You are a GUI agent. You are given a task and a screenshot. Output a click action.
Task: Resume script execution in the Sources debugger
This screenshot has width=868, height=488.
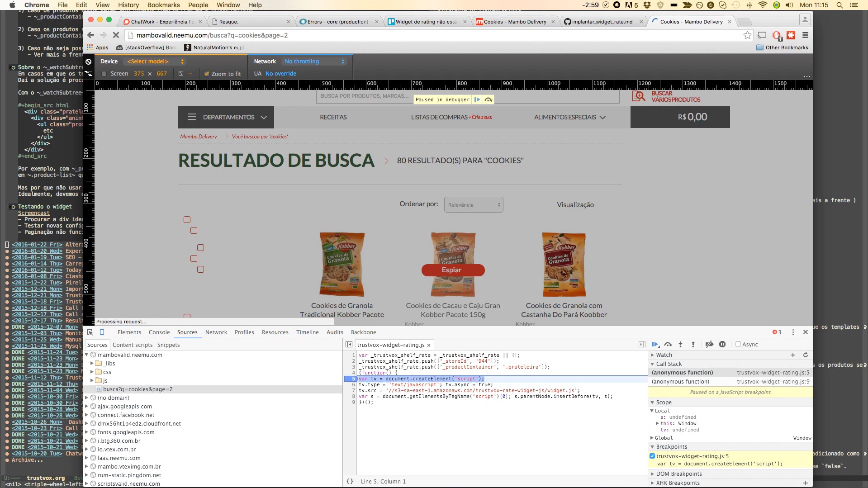click(655, 345)
